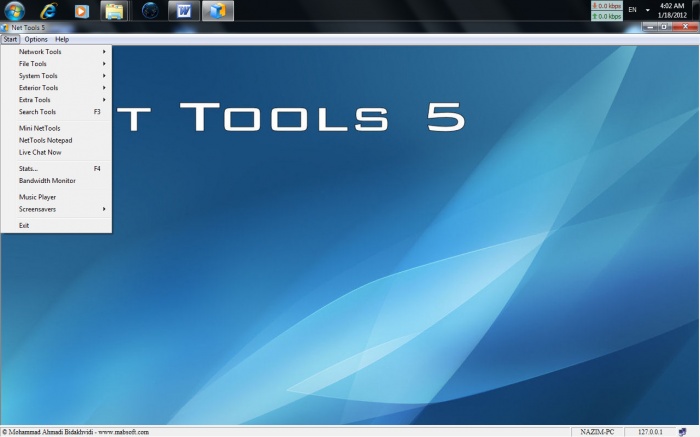Open Stats... from the menu
The width and height of the screenshot is (700, 437).
click(x=57, y=169)
